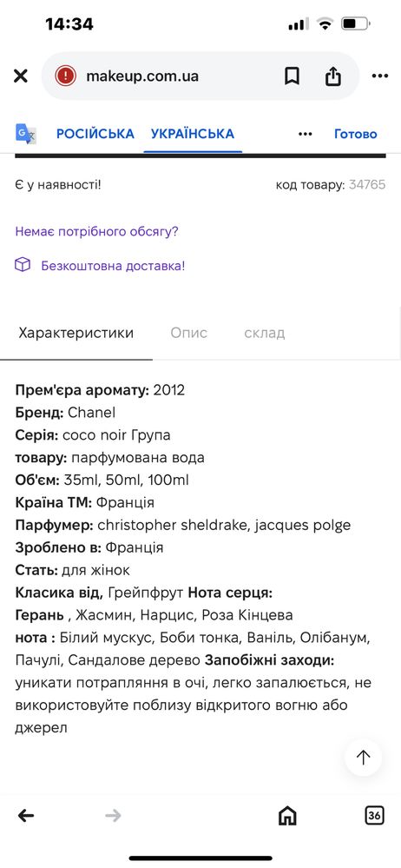The image size is (401, 868).
Task: Open the Опис tab
Action: point(188,333)
